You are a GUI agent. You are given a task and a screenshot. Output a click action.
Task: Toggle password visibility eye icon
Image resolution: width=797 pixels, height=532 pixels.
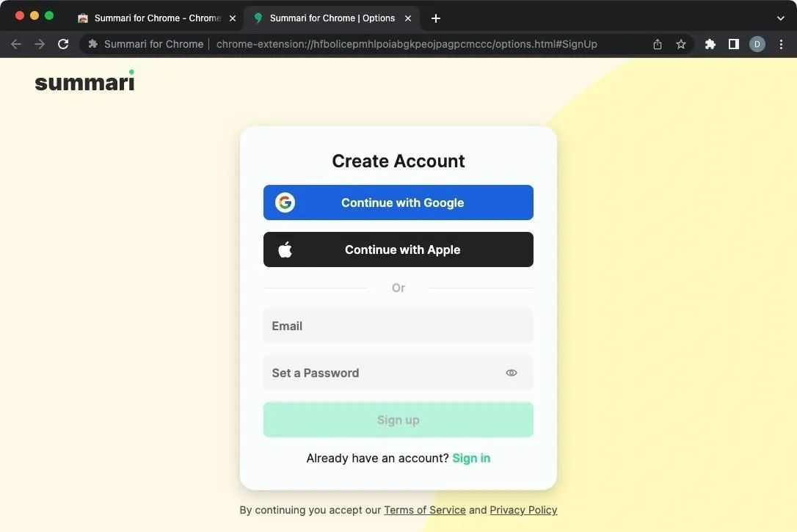pyautogui.click(x=512, y=373)
